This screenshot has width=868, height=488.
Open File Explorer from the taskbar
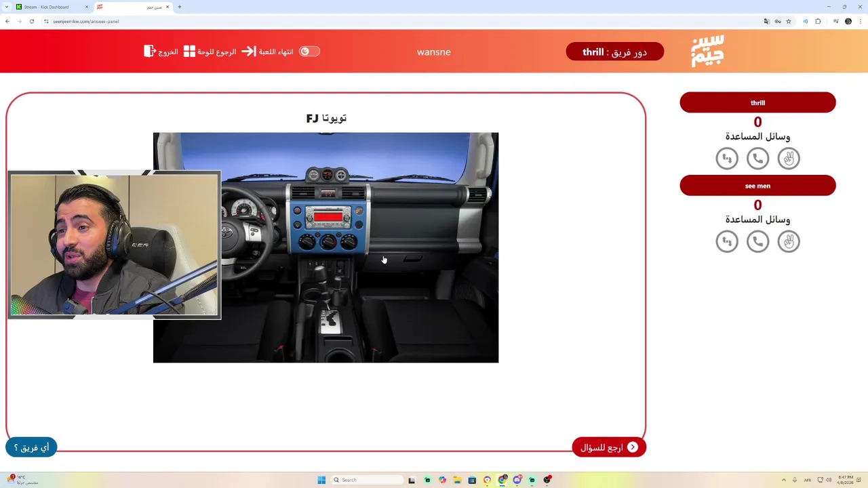[x=457, y=480]
